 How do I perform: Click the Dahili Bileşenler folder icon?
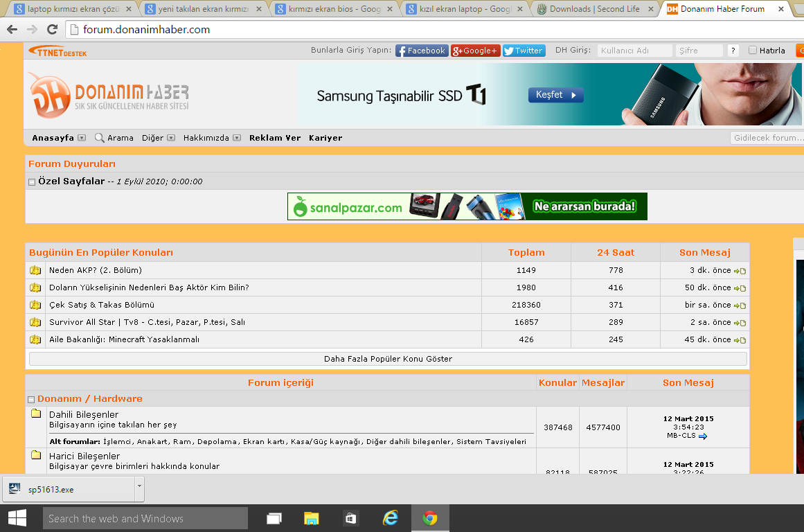[36, 414]
